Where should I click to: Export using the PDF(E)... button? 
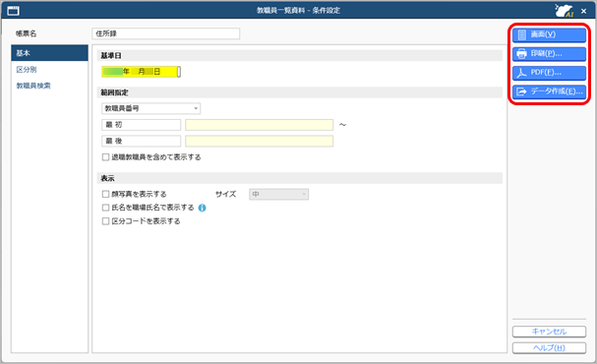(x=549, y=73)
